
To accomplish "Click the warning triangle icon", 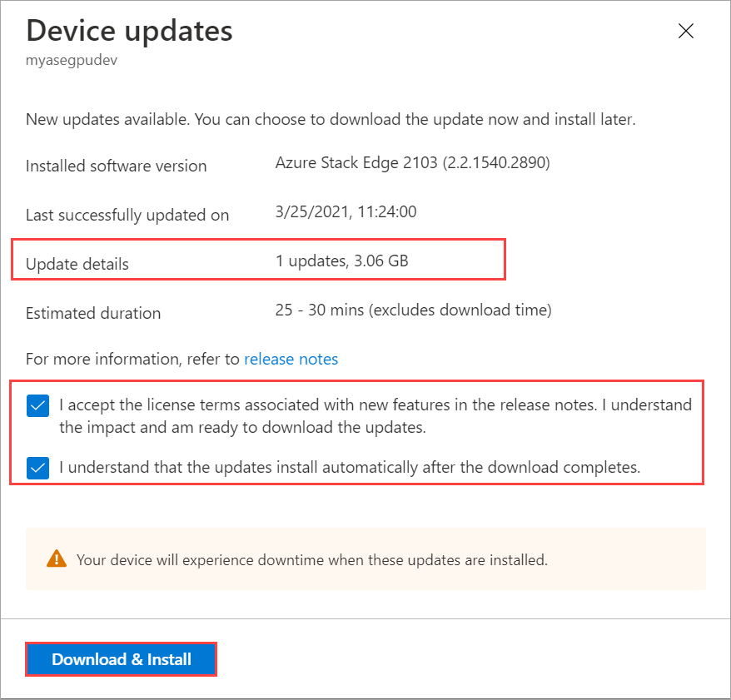I will click(57, 559).
